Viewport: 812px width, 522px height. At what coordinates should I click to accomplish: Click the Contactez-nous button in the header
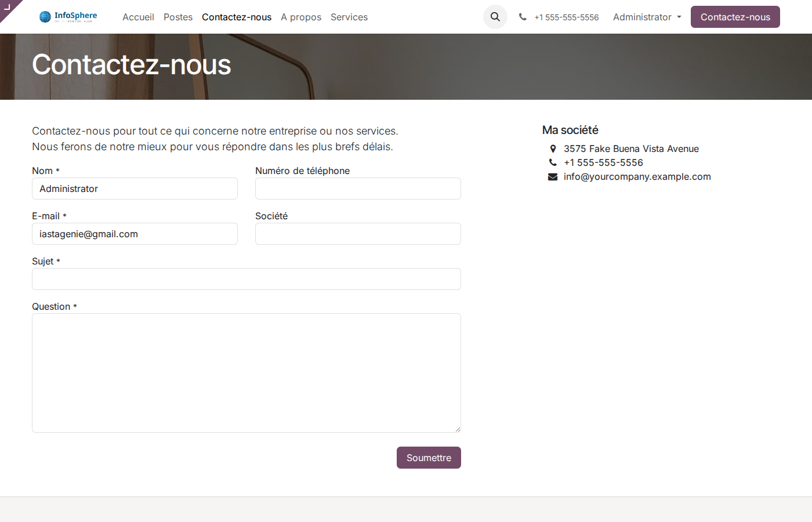click(x=735, y=17)
